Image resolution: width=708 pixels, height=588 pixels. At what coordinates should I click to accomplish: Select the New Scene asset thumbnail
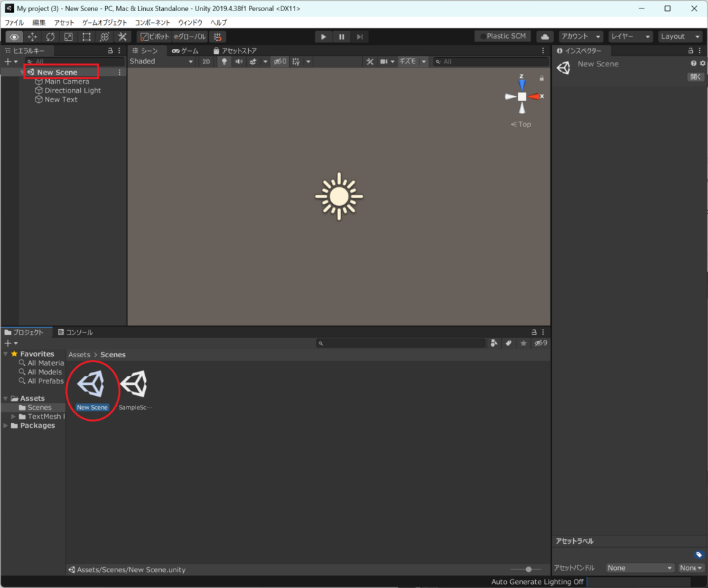pyautogui.click(x=92, y=384)
